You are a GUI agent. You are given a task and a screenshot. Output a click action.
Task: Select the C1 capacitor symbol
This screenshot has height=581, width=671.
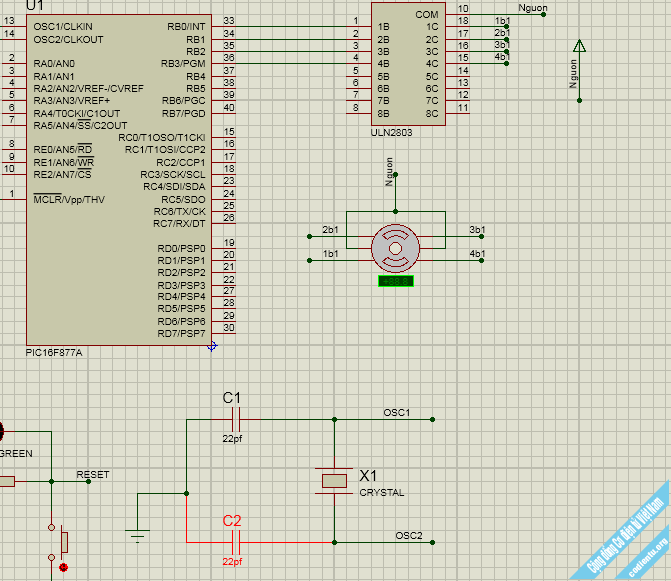pyautogui.click(x=235, y=419)
